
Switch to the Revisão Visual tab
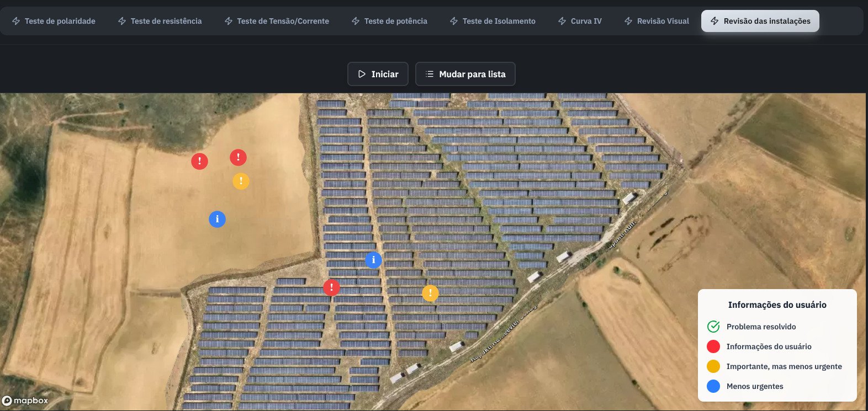coord(657,21)
